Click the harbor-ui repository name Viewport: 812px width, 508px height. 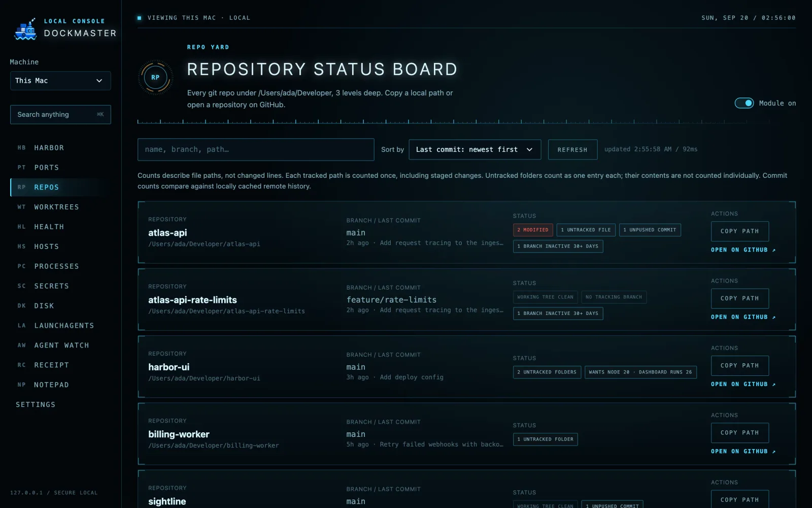(168, 367)
